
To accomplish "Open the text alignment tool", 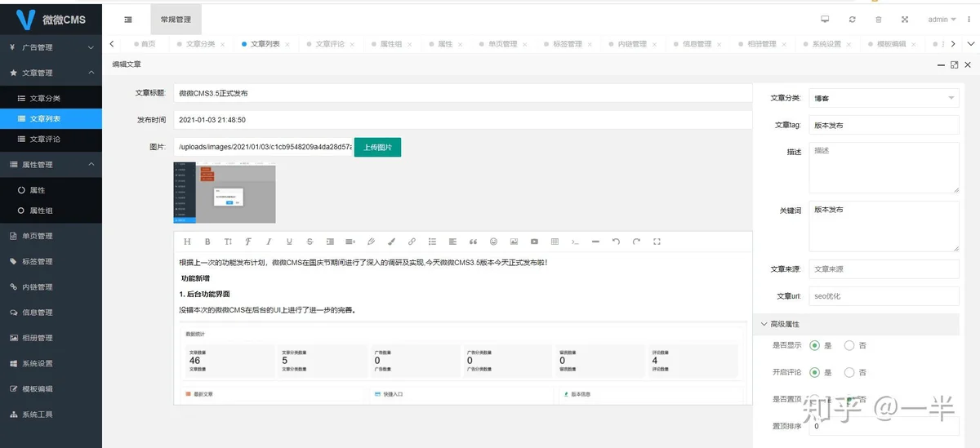I will [x=452, y=242].
